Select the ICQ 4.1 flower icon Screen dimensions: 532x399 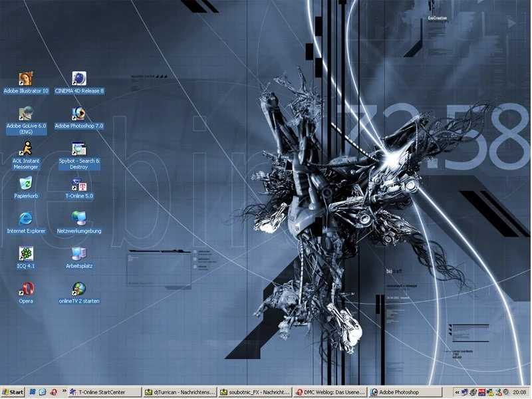[x=26, y=253]
